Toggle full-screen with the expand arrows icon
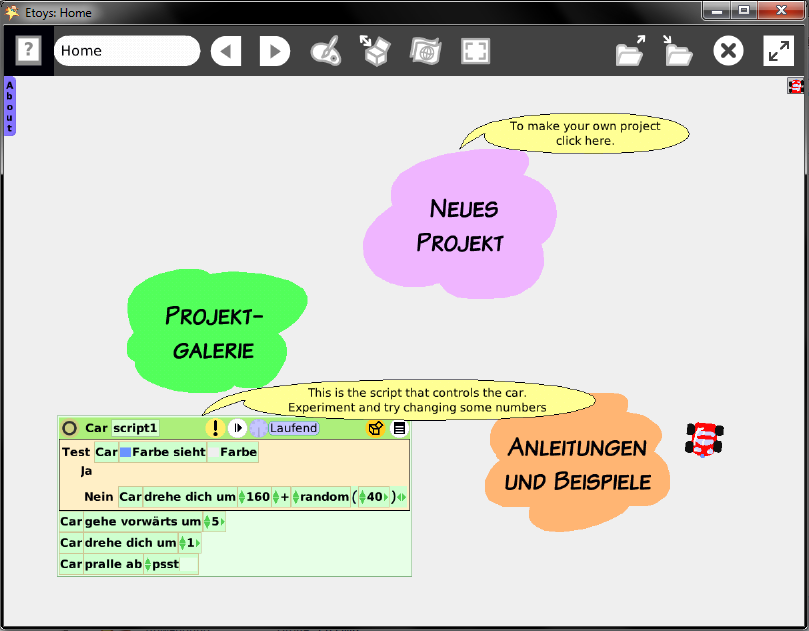 point(779,51)
